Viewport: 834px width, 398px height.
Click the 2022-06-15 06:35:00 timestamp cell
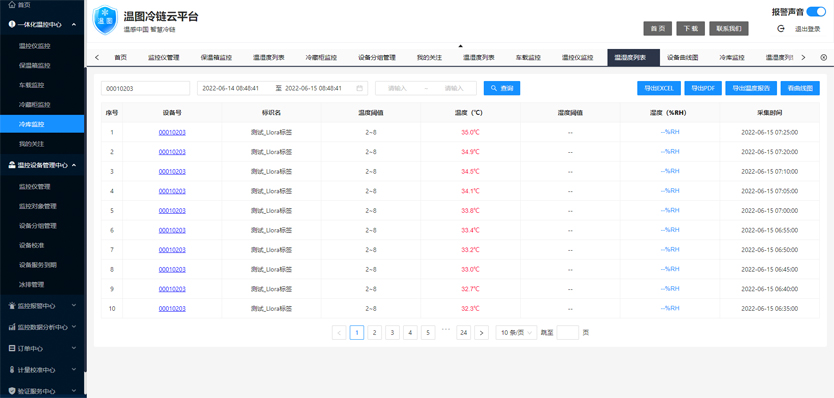[x=770, y=309]
